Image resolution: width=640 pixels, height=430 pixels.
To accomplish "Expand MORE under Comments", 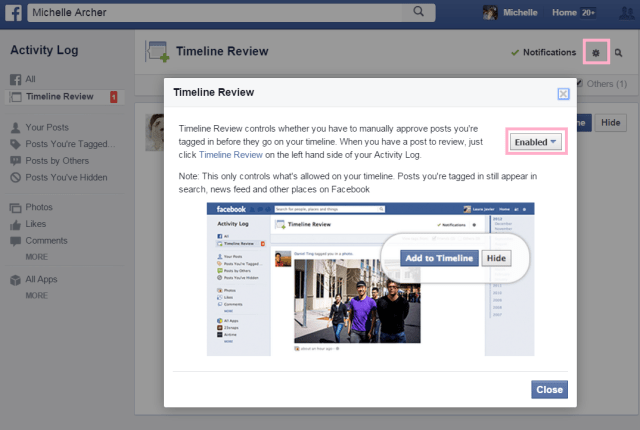I will pyautogui.click(x=37, y=257).
